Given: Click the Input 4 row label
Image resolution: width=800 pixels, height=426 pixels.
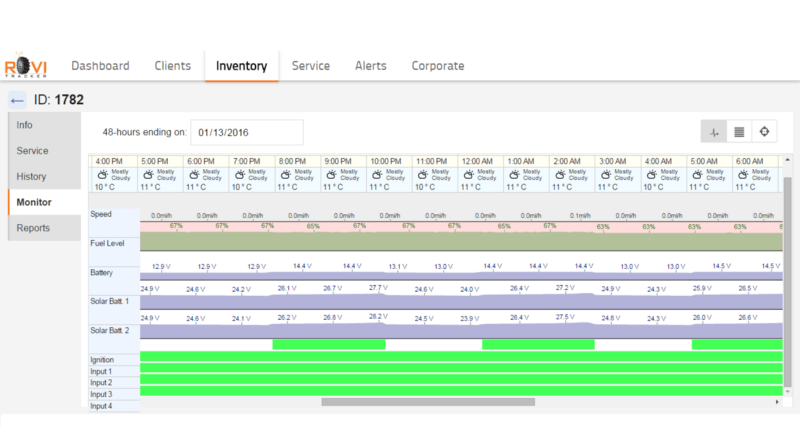Looking at the screenshot, I should click(x=101, y=406).
